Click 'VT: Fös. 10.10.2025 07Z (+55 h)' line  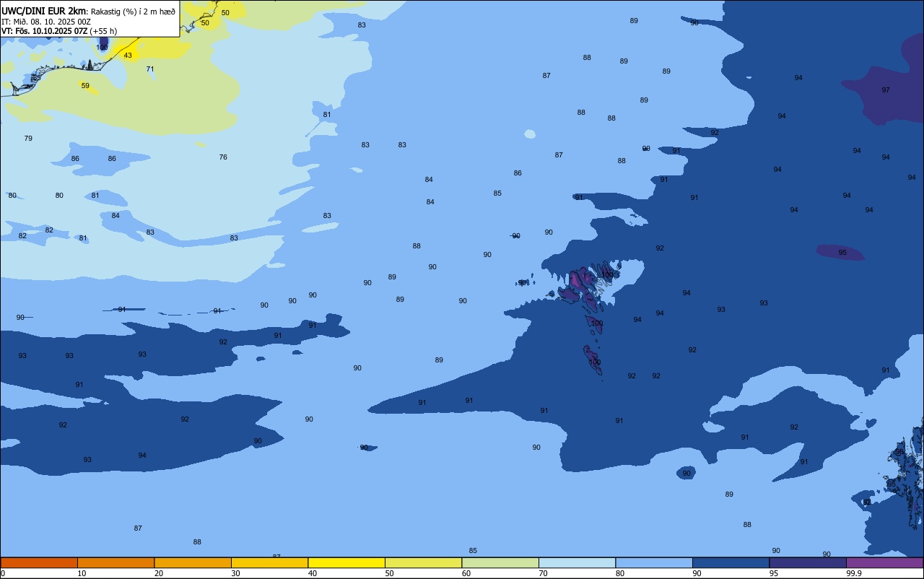pos(59,31)
